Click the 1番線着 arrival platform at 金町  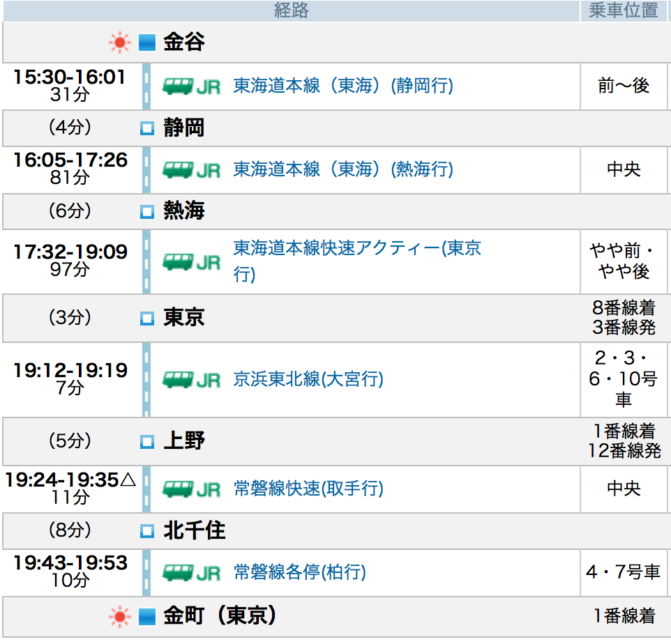[x=624, y=616]
